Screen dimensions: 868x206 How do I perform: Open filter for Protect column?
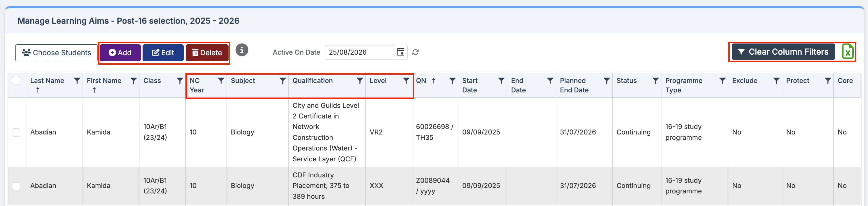pos(828,81)
